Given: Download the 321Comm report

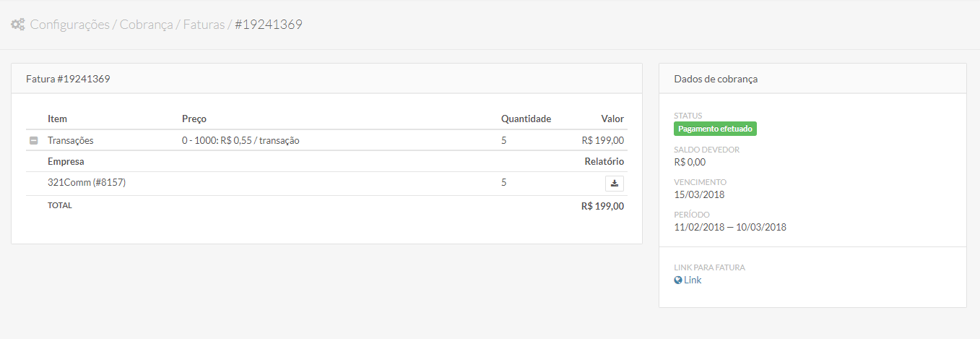Looking at the screenshot, I should click(615, 184).
